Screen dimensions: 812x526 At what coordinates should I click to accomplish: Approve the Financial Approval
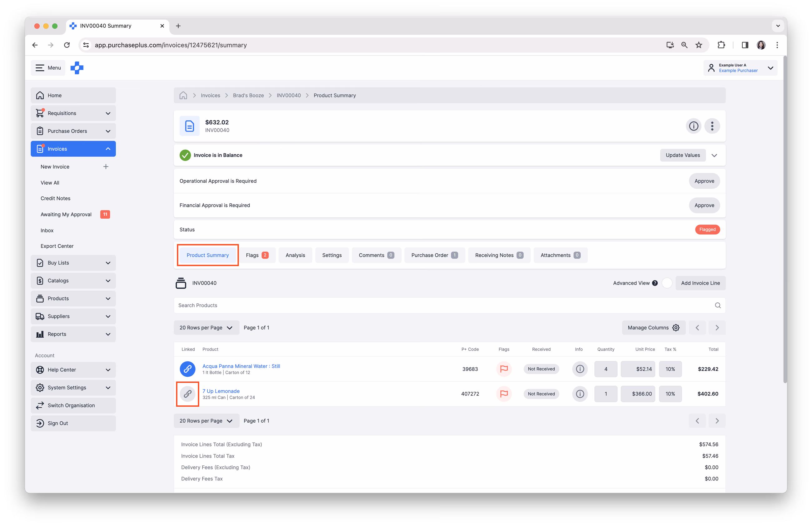704,205
